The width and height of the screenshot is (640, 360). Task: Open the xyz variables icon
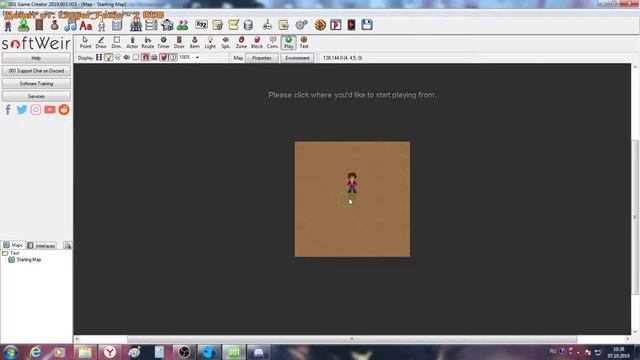[201, 25]
